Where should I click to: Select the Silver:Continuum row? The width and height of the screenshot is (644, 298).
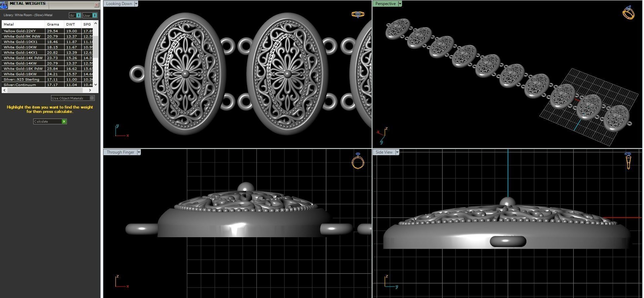coord(47,85)
